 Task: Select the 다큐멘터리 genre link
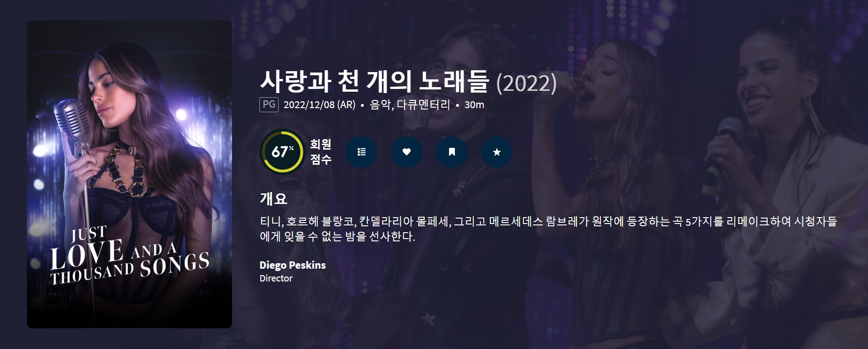(x=424, y=104)
